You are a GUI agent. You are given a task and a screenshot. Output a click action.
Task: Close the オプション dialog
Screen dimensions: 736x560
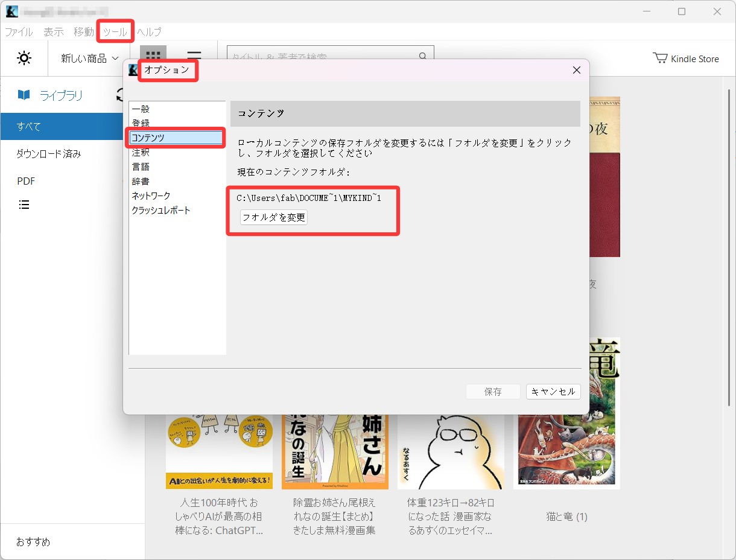click(x=576, y=70)
